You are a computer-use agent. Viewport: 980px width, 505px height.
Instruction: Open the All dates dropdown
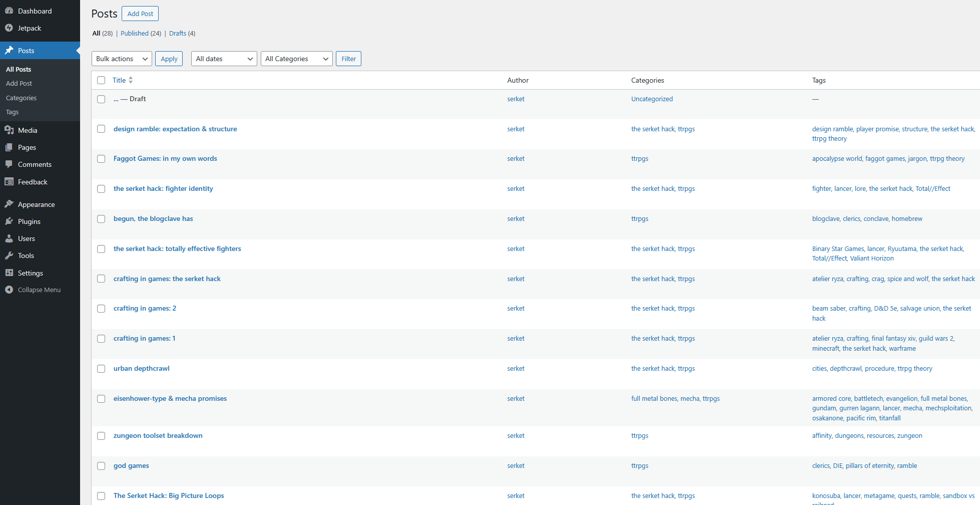224,59
